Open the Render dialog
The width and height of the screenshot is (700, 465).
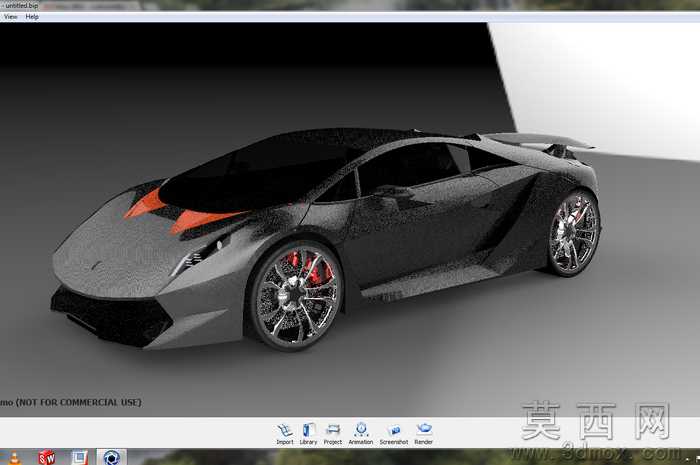(424, 434)
